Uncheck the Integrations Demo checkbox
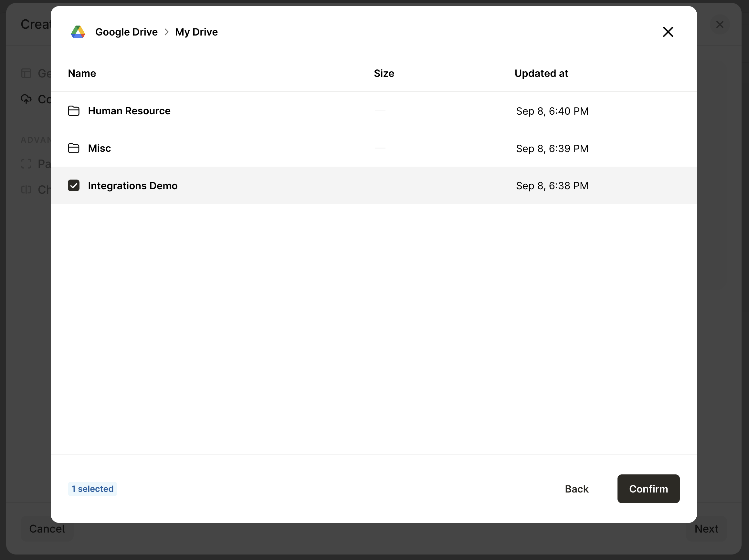749x560 pixels. pyautogui.click(x=73, y=185)
